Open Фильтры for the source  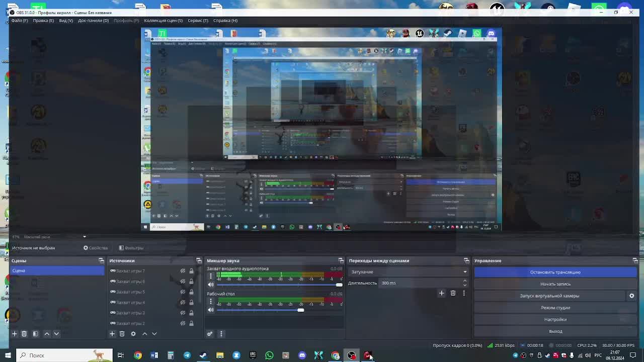[131, 248]
